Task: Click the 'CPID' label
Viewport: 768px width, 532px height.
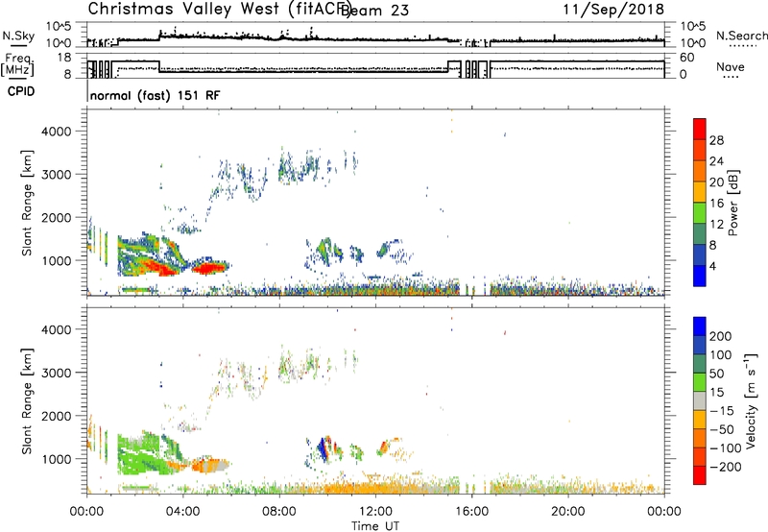Action: 21,91
